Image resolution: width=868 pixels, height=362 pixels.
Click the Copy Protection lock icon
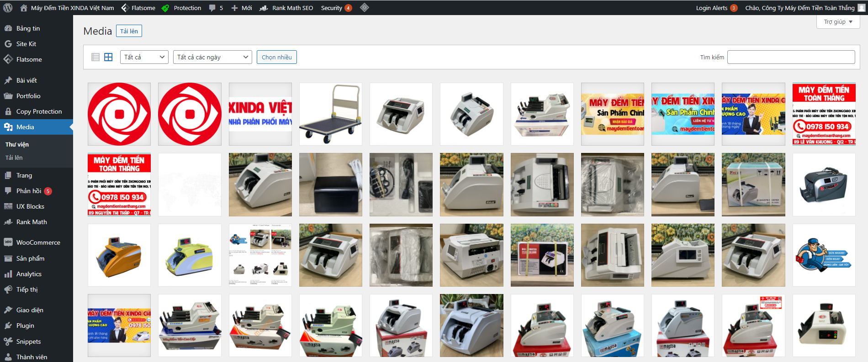pos(8,111)
